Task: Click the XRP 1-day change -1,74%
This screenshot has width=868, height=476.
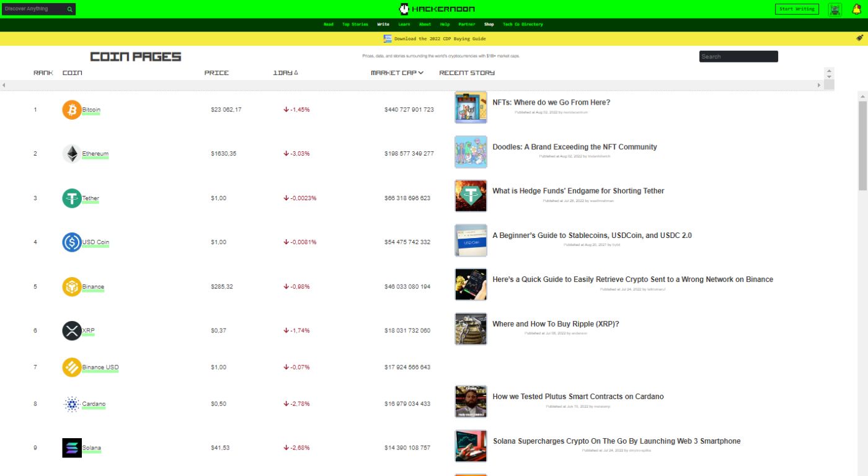Action: point(296,331)
